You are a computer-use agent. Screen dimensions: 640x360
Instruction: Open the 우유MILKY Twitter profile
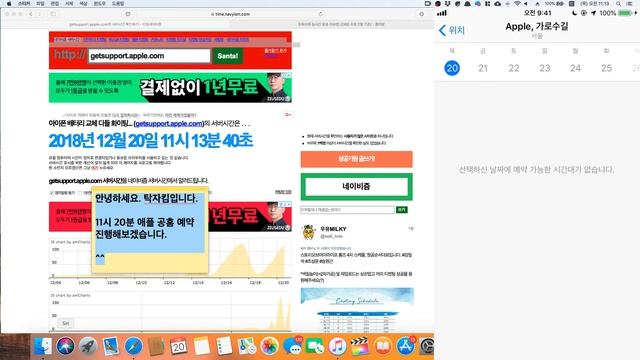(333, 229)
